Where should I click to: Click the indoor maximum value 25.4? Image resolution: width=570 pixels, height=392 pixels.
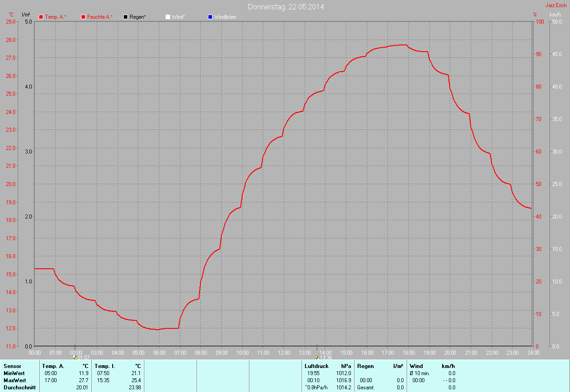tap(136, 380)
